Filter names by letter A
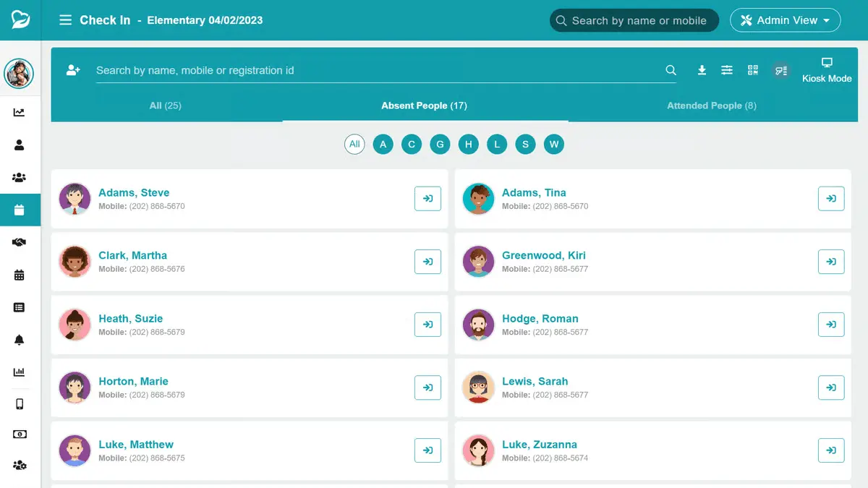 point(383,145)
